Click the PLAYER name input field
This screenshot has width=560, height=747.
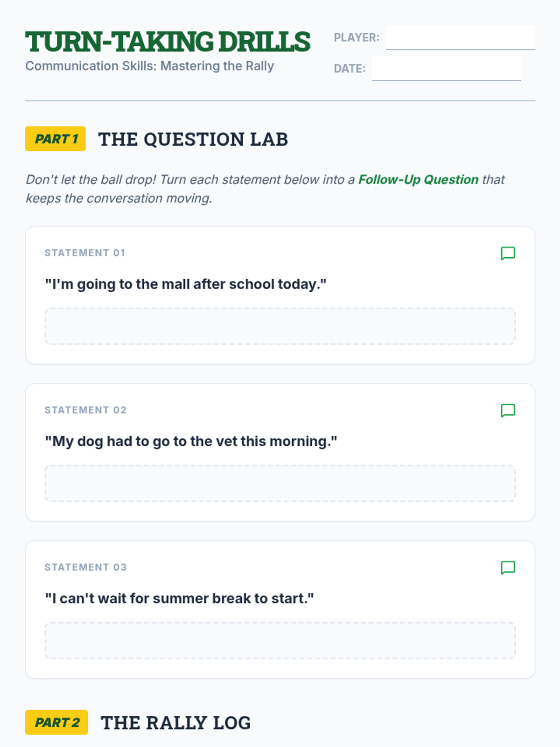(x=460, y=37)
